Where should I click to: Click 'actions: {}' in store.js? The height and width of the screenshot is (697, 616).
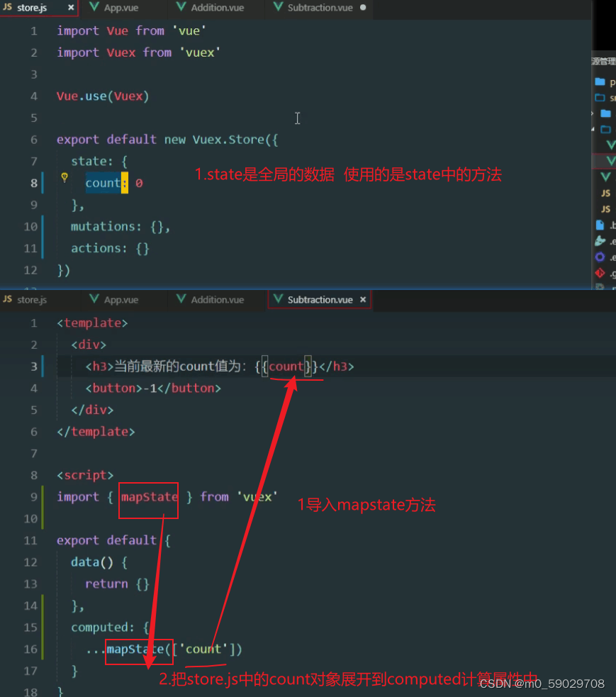(x=110, y=248)
